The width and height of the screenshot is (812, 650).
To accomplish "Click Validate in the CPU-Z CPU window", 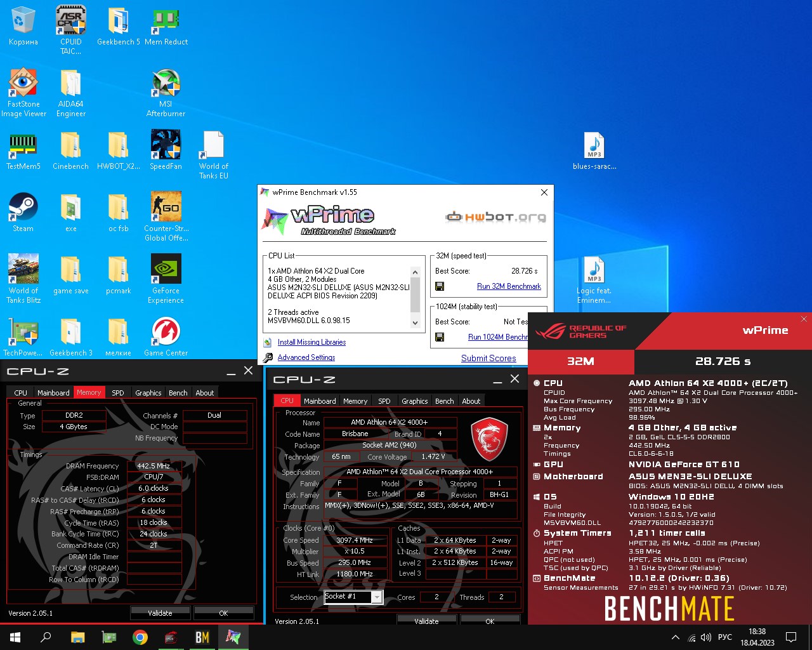I will (426, 620).
